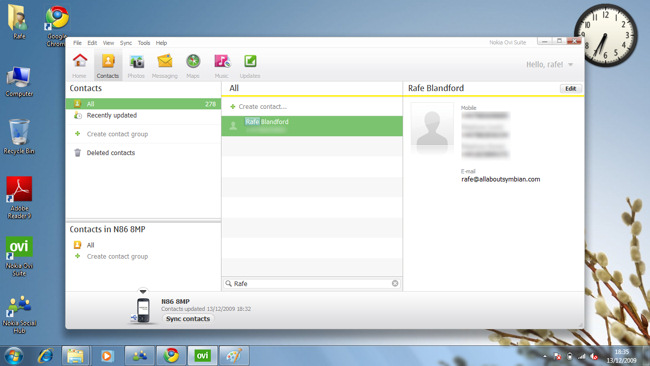The image size is (650, 366).
Task: Open the Maps toolbar icon
Action: click(193, 65)
